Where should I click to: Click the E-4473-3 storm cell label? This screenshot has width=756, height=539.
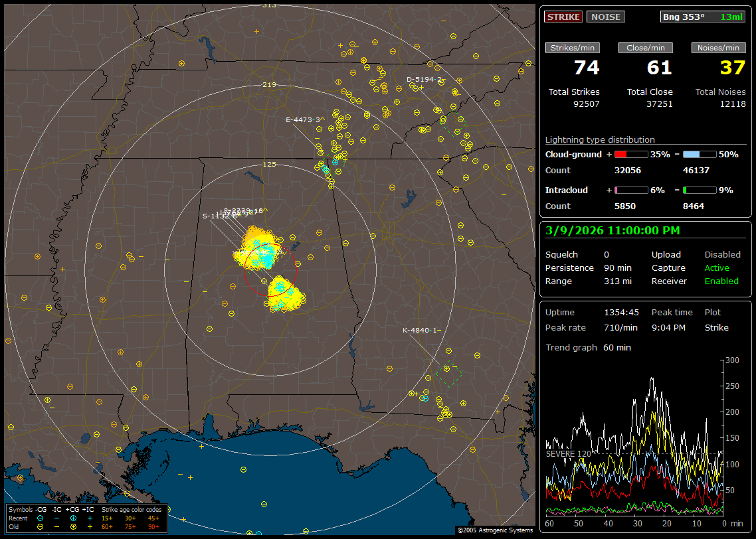pyautogui.click(x=303, y=120)
